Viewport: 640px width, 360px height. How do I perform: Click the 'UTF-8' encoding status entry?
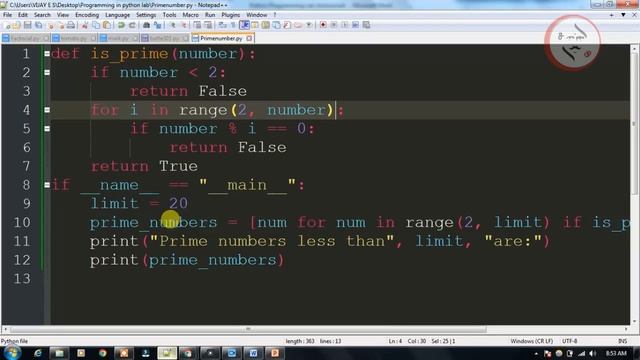pyautogui.click(x=569, y=341)
